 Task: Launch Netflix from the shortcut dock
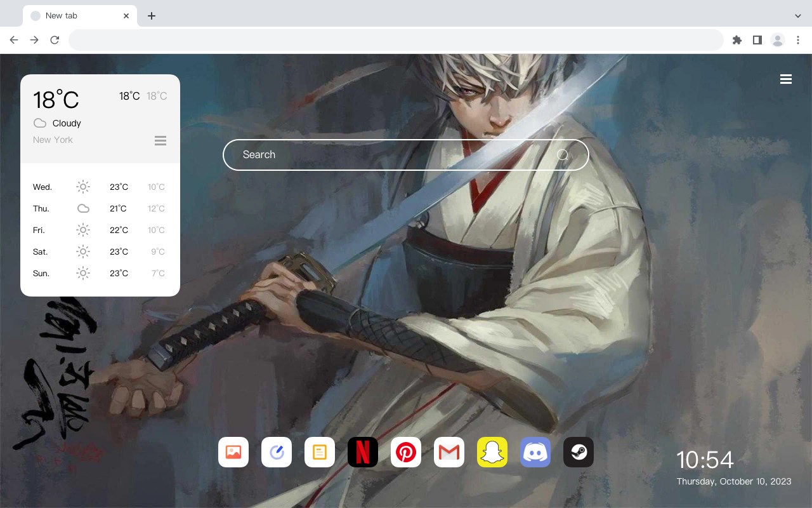[x=363, y=452]
